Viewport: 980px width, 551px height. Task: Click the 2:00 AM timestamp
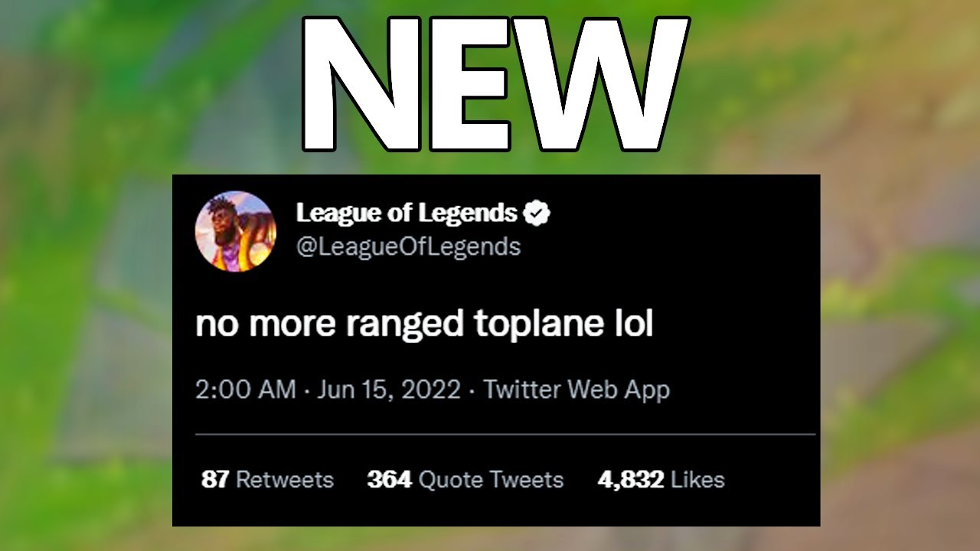click(246, 390)
